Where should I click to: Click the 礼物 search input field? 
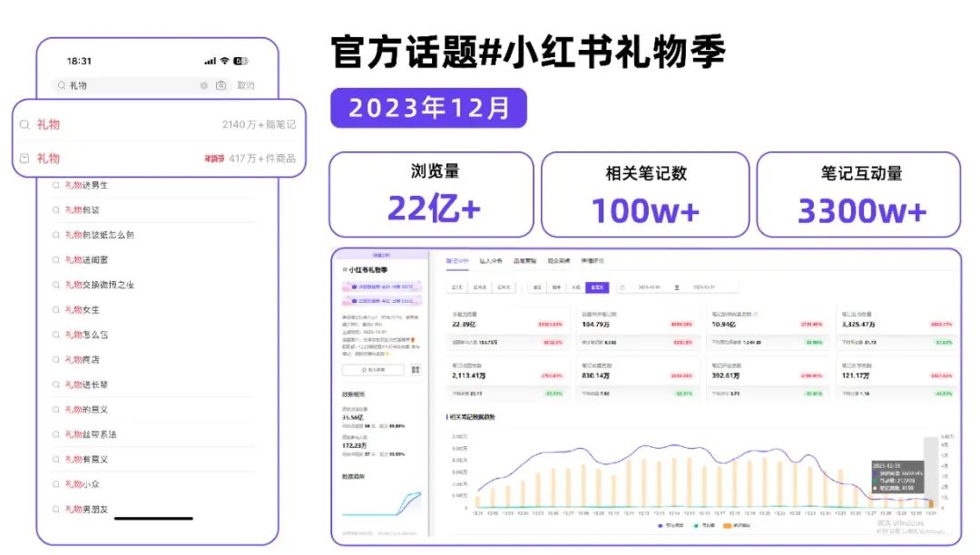point(132,85)
